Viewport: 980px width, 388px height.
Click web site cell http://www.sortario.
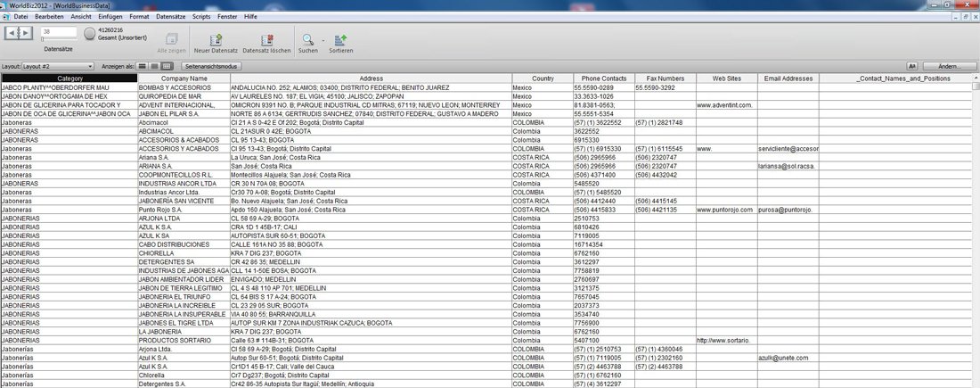(x=727, y=340)
